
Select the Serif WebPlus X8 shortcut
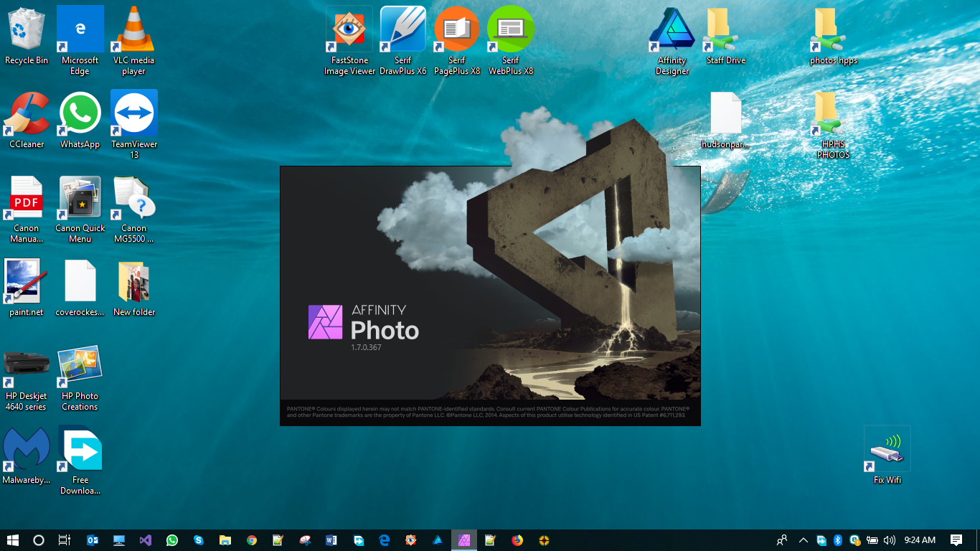point(511,40)
